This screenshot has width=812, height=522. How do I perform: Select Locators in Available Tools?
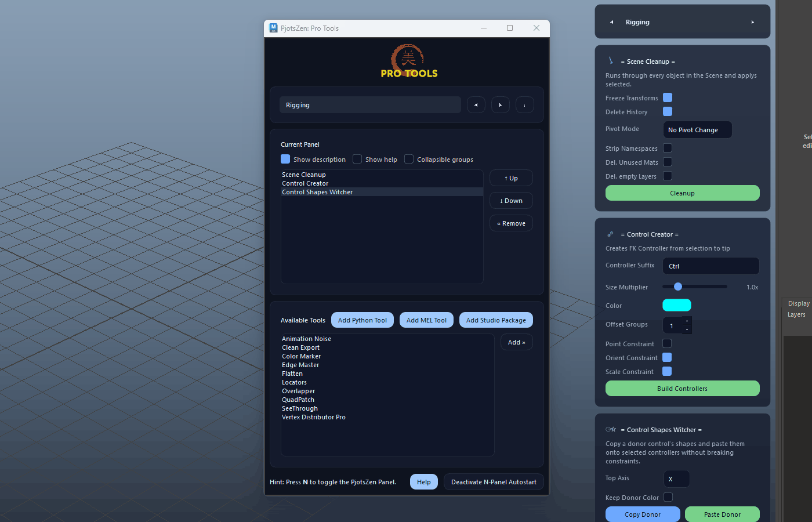387,382
